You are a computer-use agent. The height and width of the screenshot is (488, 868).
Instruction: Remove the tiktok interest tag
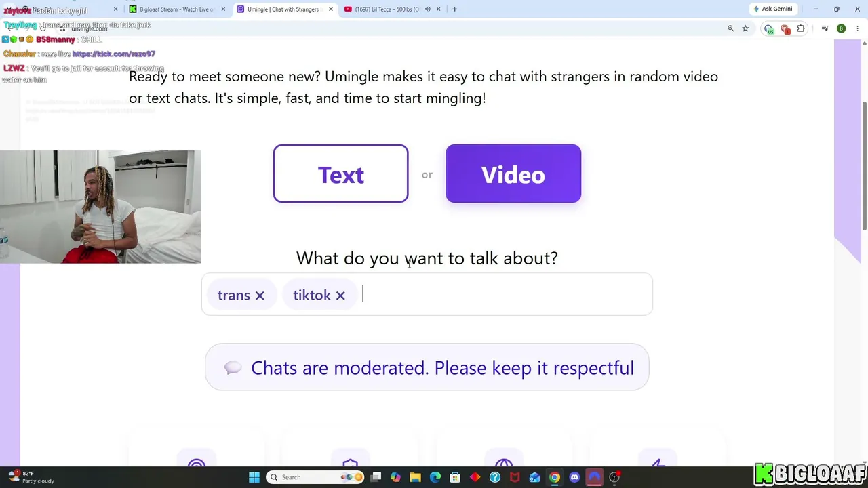point(340,296)
